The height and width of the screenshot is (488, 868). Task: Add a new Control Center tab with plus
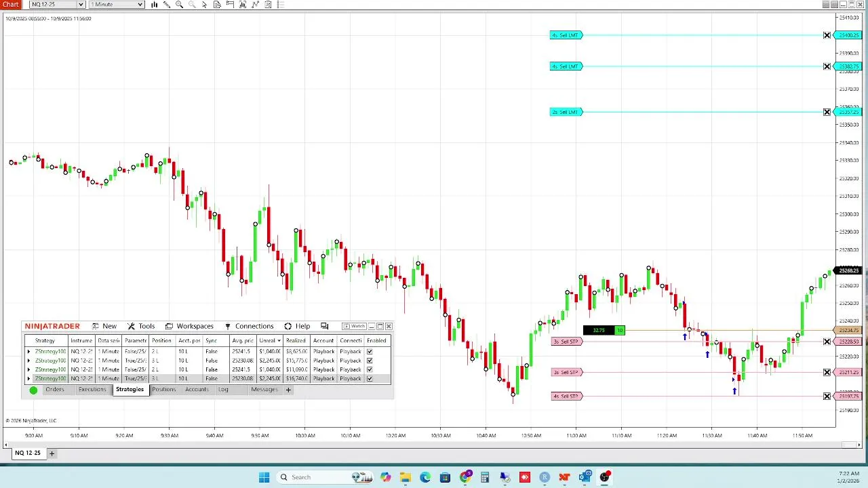click(288, 390)
